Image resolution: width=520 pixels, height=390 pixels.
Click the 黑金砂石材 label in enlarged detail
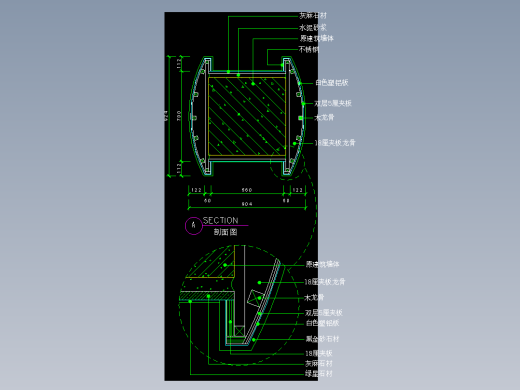pos(322,339)
